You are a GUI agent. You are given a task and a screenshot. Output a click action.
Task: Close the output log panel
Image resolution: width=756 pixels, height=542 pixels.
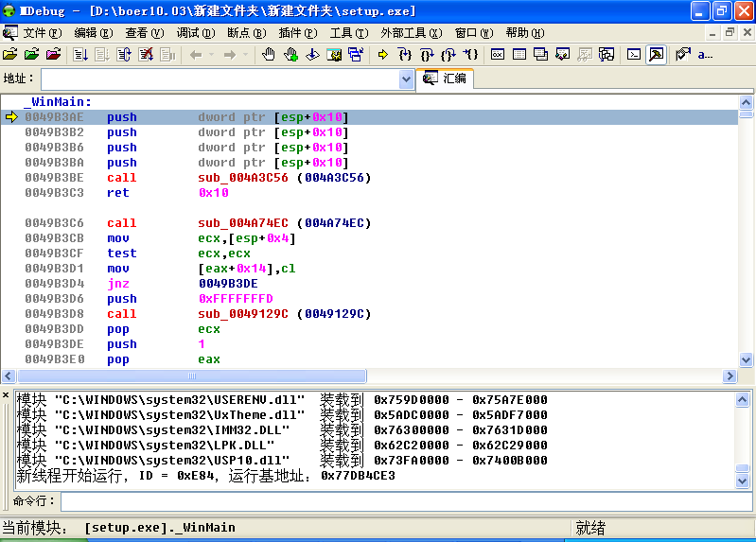6,394
